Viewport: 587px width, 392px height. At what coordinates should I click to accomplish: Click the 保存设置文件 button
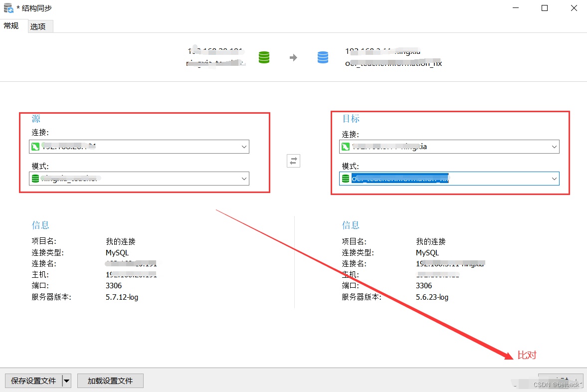point(33,381)
